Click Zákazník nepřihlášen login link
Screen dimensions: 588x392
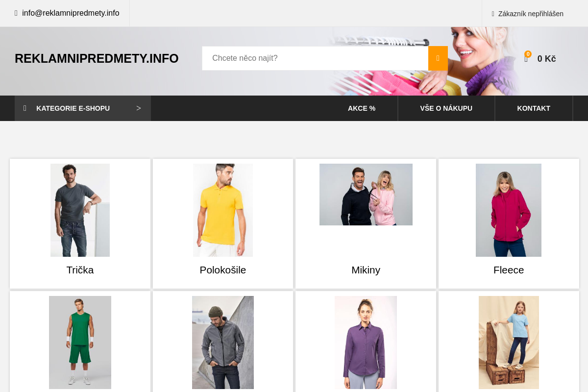click(531, 14)
